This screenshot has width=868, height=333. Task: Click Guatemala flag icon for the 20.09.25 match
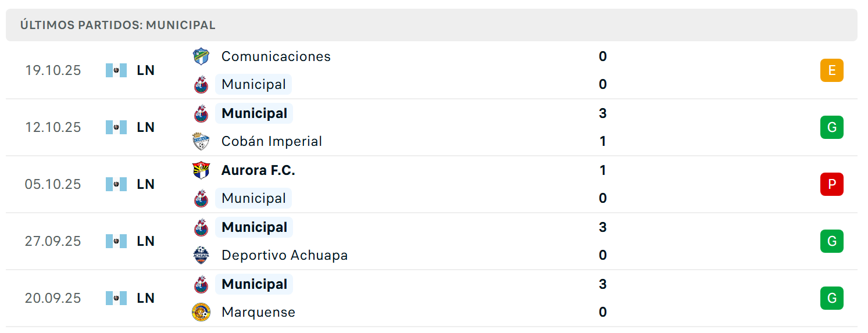coord(116,298)
